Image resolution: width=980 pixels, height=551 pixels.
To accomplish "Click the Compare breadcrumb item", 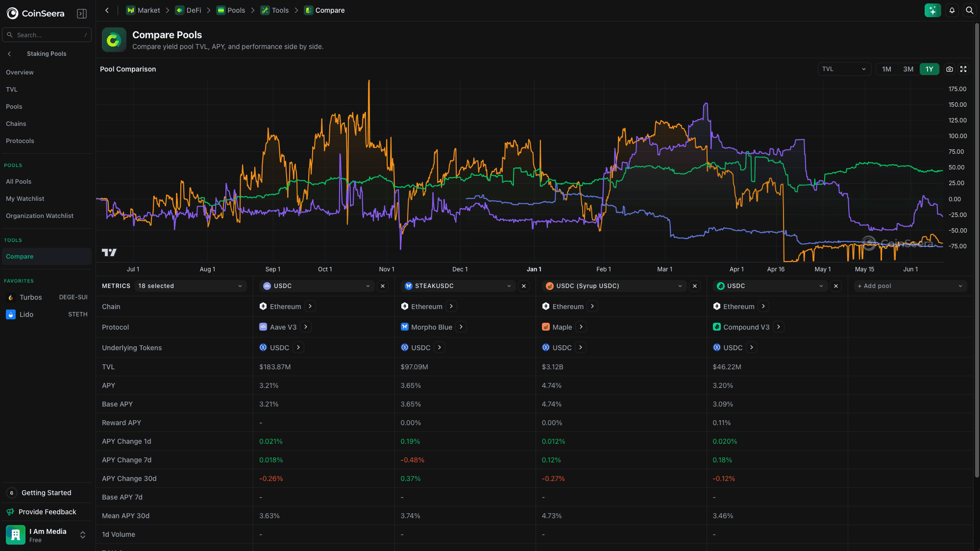I will [x=324, y=10].
